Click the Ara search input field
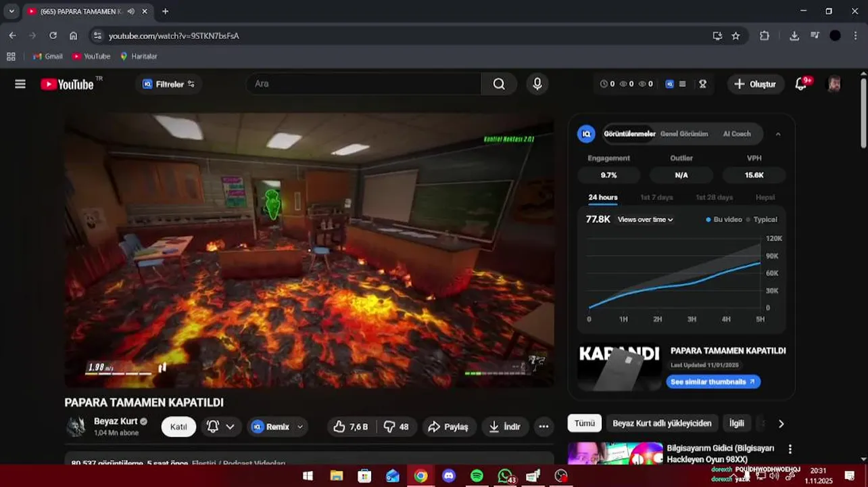868x487 pixels. [x=364, y=84]
